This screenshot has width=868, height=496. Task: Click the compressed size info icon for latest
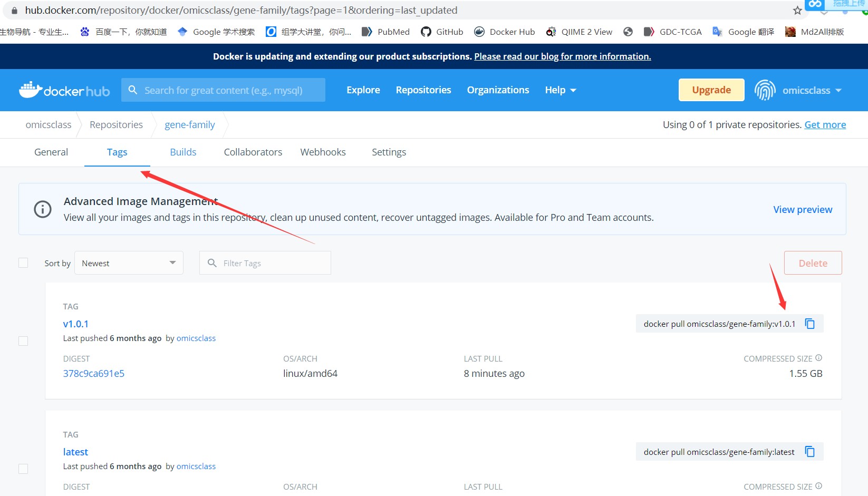click(x=819, y=486)
